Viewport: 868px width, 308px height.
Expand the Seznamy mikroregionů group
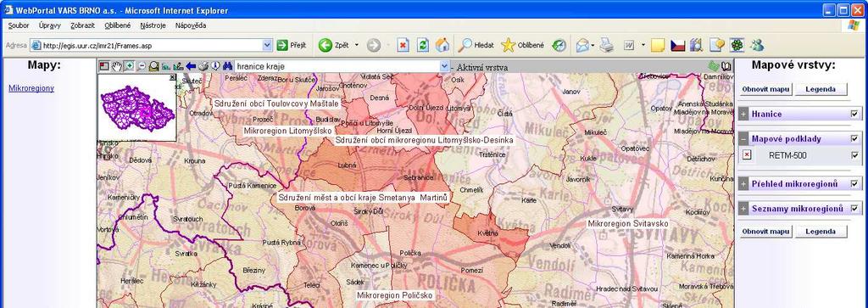(743, 208)
